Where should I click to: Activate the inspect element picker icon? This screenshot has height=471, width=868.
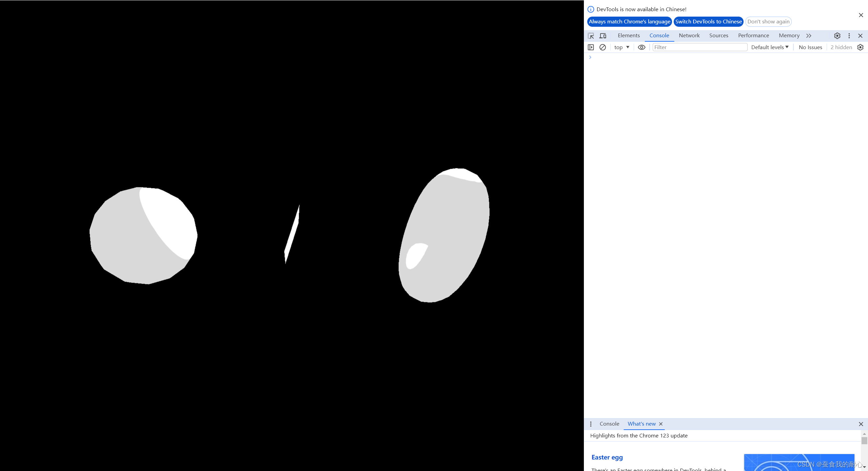pyautogui.click(x=591, y=36)
